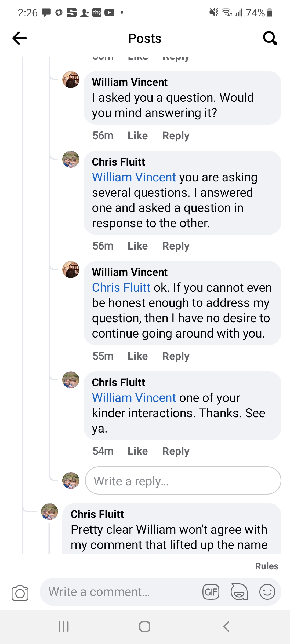
Task: Like Chris's 'several questions' comment
Action: click(x=137, y=246)
